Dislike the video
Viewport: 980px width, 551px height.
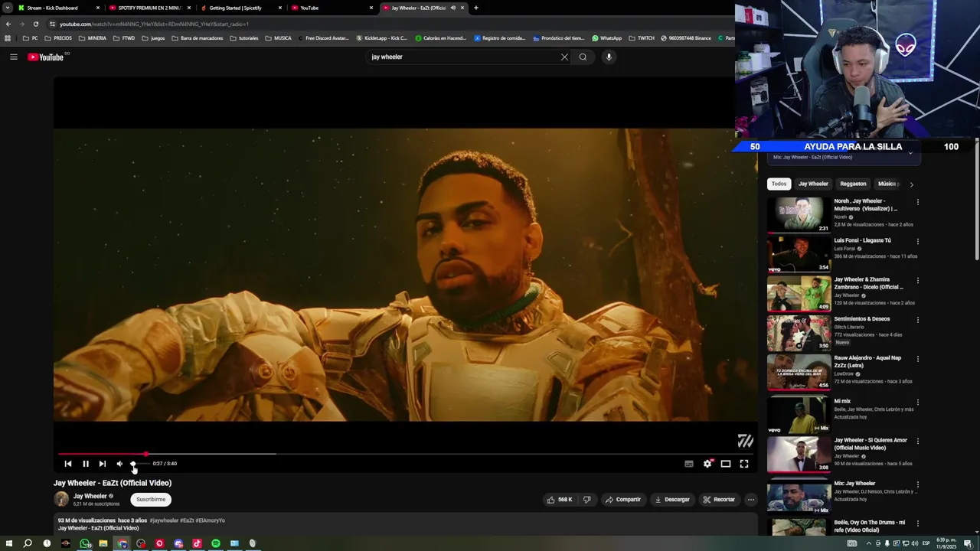point(586,500)
